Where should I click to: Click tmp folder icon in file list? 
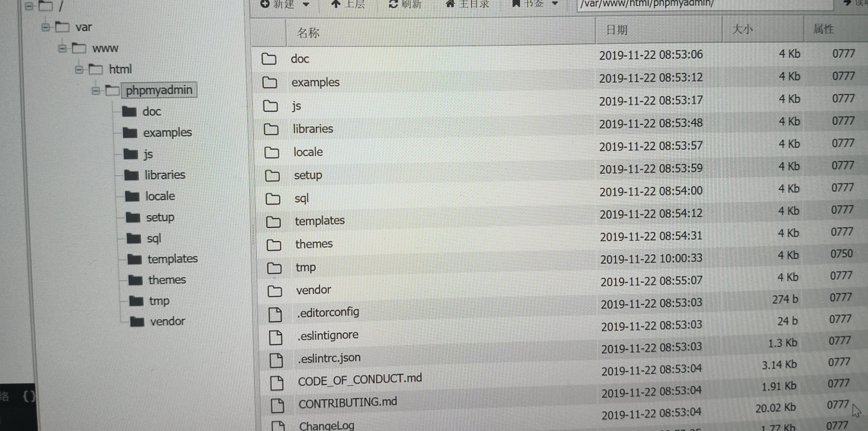(274, 269)
